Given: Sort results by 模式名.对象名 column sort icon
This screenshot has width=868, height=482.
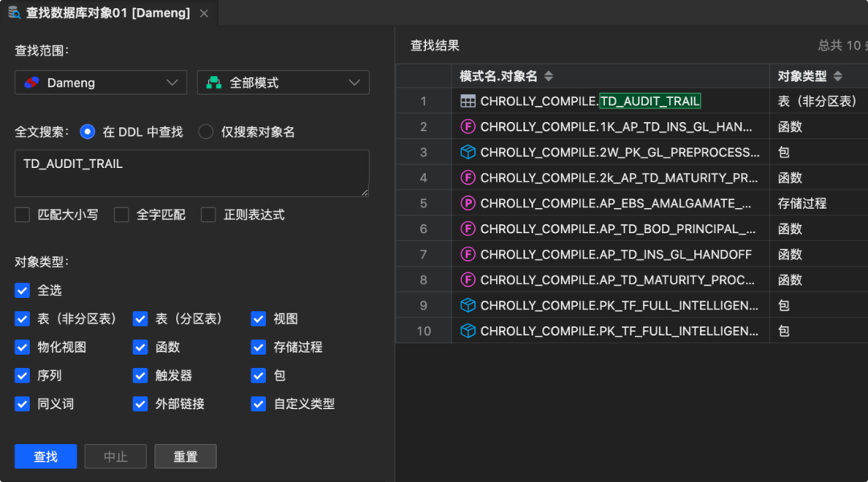Looking at the screenshot, I should (549, 76).
